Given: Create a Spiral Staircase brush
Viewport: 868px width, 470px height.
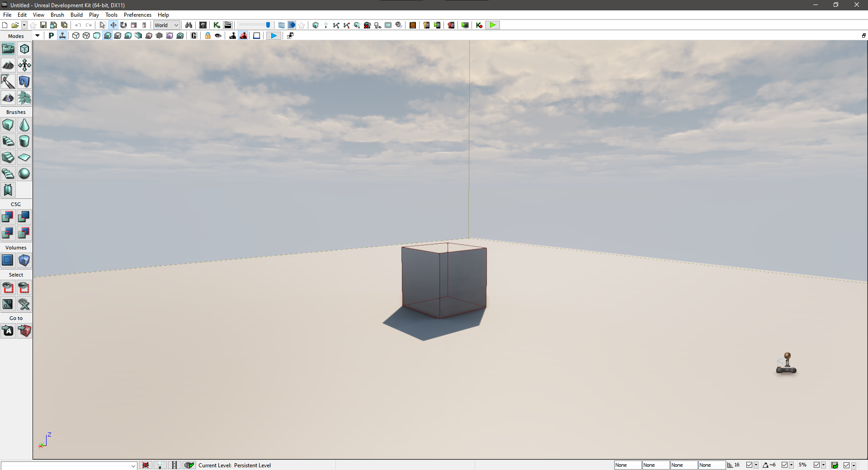Looking at the screenshot, I should (x=8, y=174).
